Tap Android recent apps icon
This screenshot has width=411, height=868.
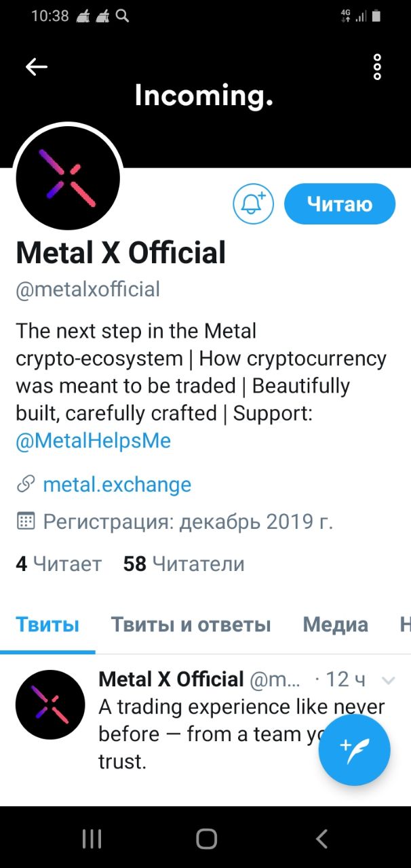point(92,839)
